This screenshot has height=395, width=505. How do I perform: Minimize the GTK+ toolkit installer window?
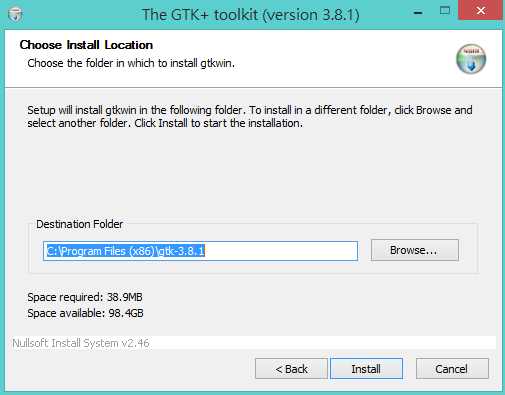coord(418,13)
